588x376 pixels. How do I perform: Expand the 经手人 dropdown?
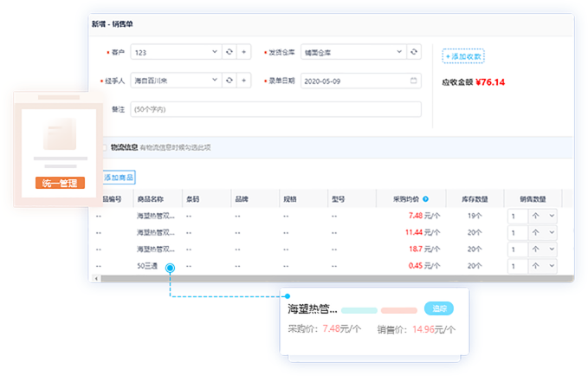click(215, 81)
